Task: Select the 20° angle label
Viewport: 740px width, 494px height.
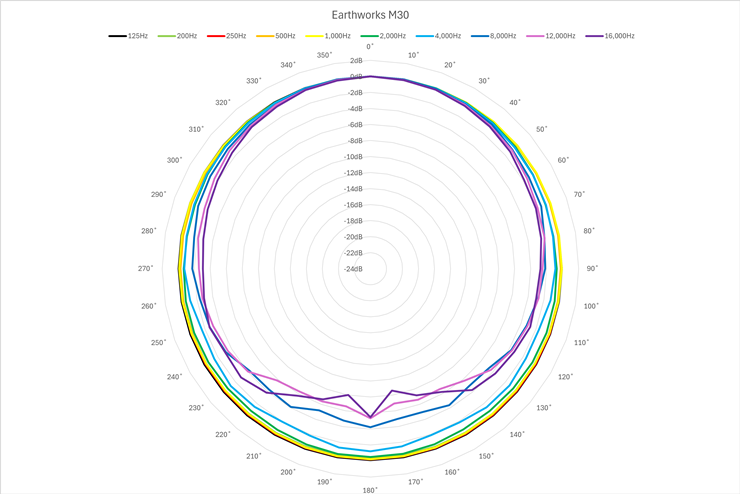Action: coord(450,65)
